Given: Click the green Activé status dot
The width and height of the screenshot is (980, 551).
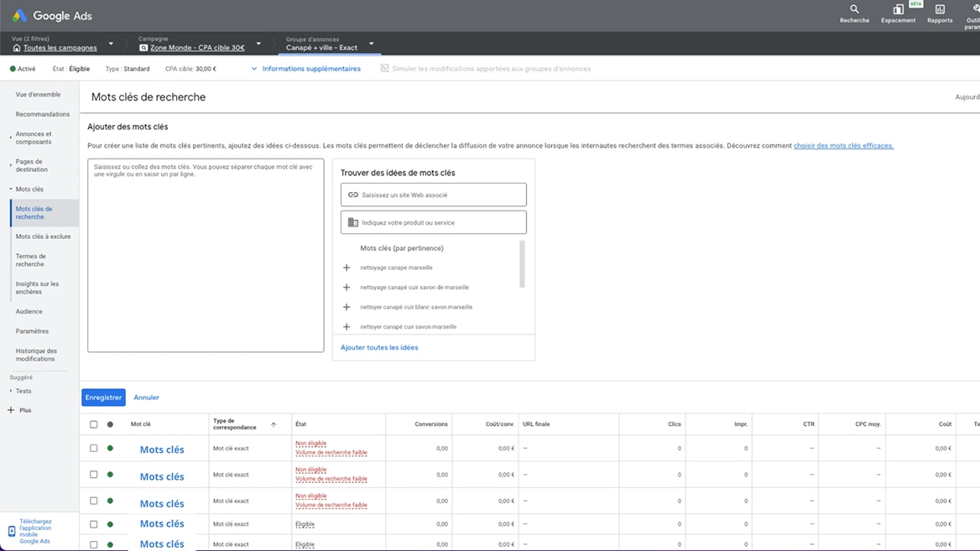Looking at the screenshot, I should [13, 69].
